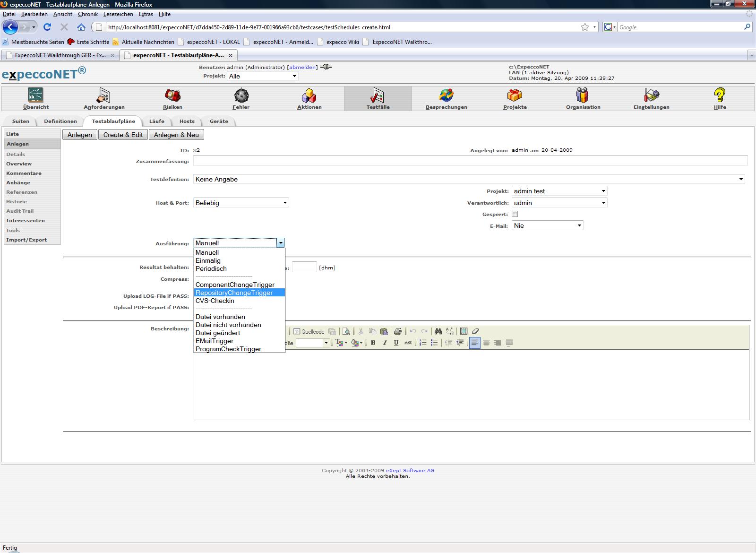Image resolution: width=756 pixels, height=553 pixels.
Task: Open the Lesezeichen menu
Action: pos(118,14)
